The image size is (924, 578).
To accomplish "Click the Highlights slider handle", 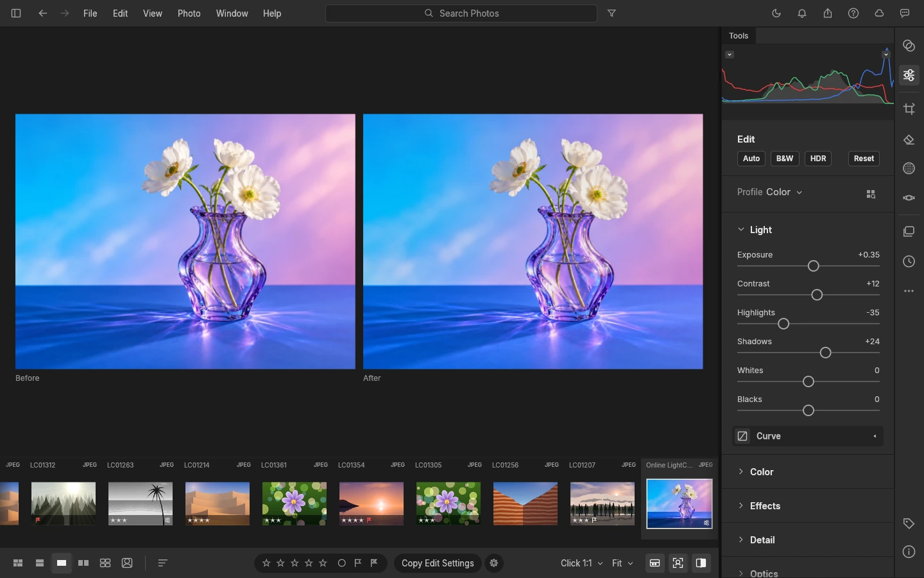I will click(783, 324).
